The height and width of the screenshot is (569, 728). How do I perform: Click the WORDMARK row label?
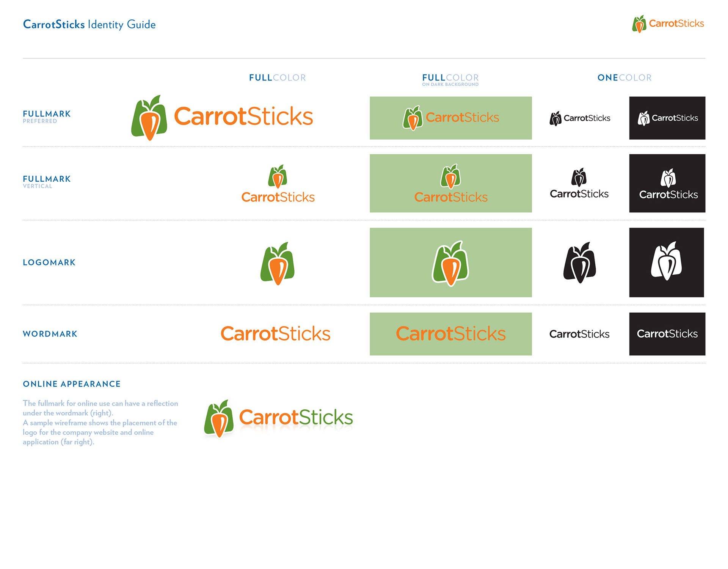point(50,334)
